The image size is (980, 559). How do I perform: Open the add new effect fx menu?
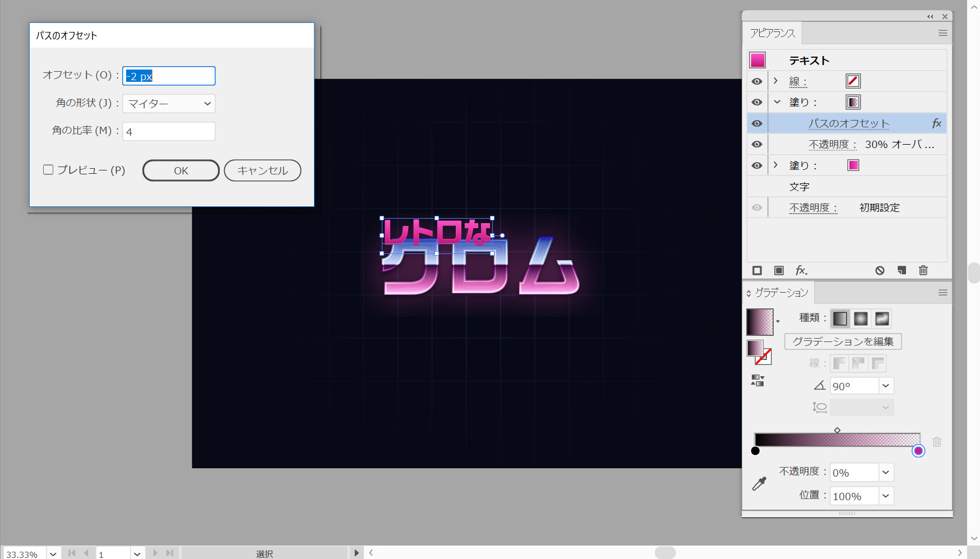point(801,271)
